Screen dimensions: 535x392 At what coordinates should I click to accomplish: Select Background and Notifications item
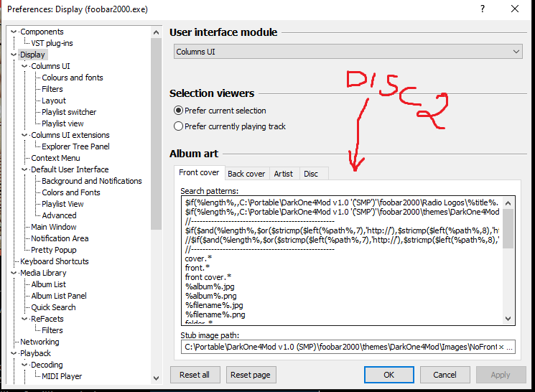(x=92, y=181)
